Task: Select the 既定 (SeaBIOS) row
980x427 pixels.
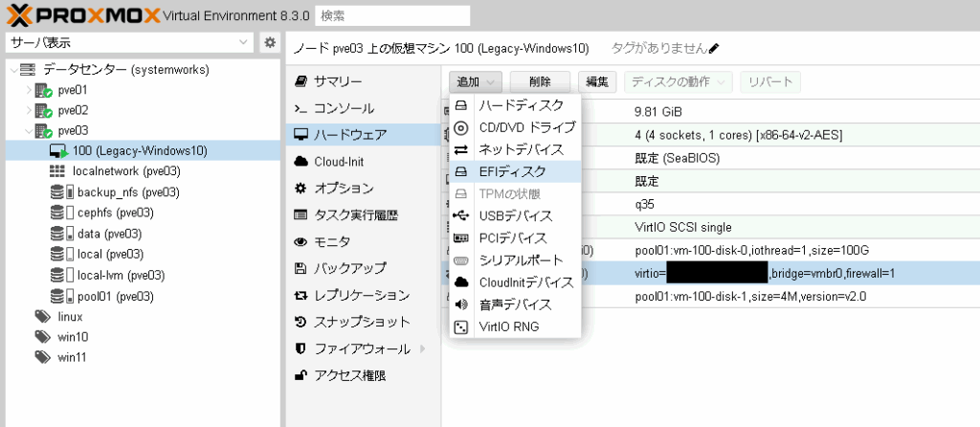Action: click(711, 158)
